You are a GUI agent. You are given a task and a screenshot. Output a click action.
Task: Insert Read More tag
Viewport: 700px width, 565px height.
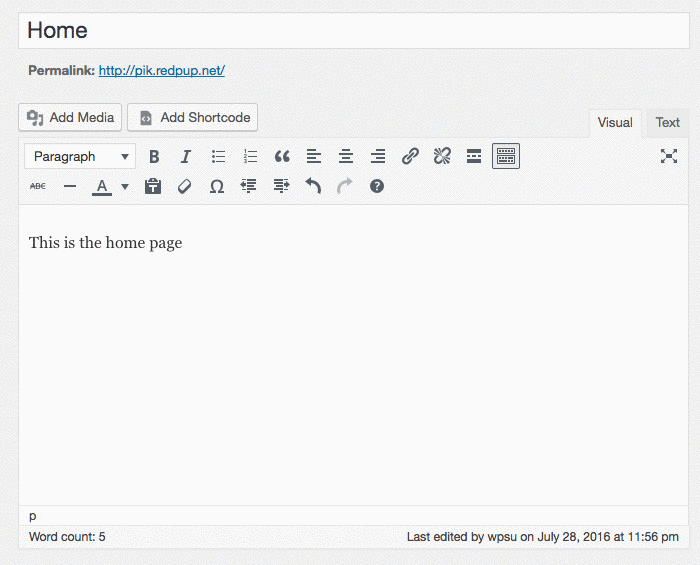[474, 157]
